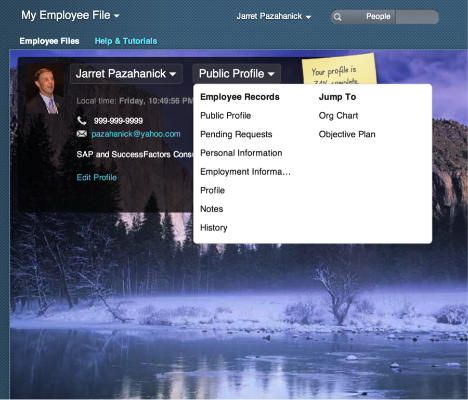Expand the Jarret Pazahanick name dropdown in profile
This screenshot has width=468, height=400.
point(126,74)
